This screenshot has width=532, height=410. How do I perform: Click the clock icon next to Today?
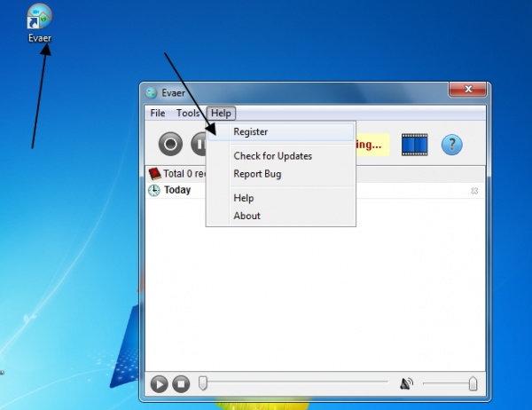(x=154, y=190)
